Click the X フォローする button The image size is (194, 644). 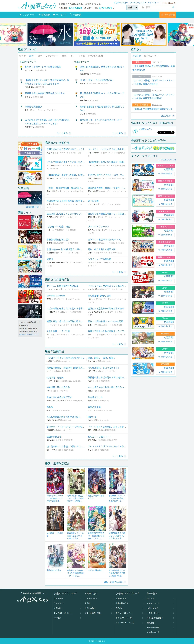point(166,132)
